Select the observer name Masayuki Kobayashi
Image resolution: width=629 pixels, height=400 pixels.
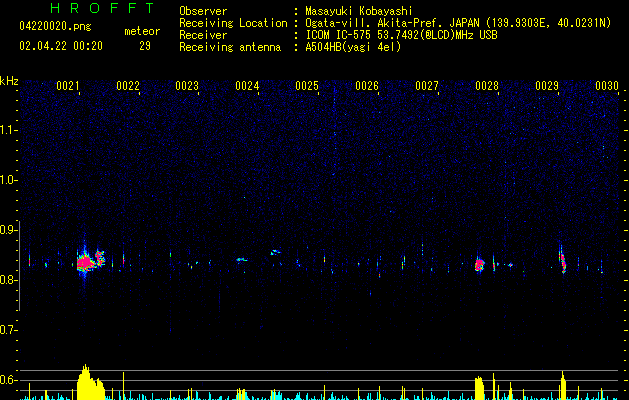click(359, 11)
